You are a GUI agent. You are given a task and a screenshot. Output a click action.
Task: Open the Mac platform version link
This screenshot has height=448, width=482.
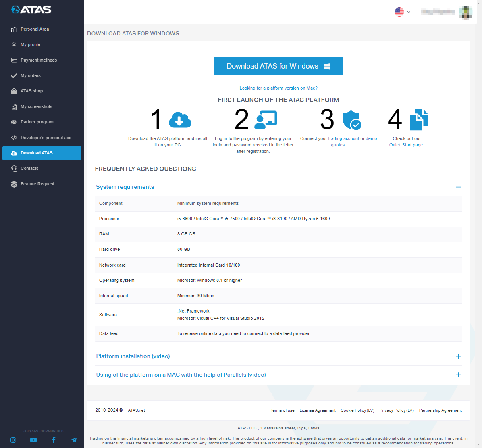[278, 88]
